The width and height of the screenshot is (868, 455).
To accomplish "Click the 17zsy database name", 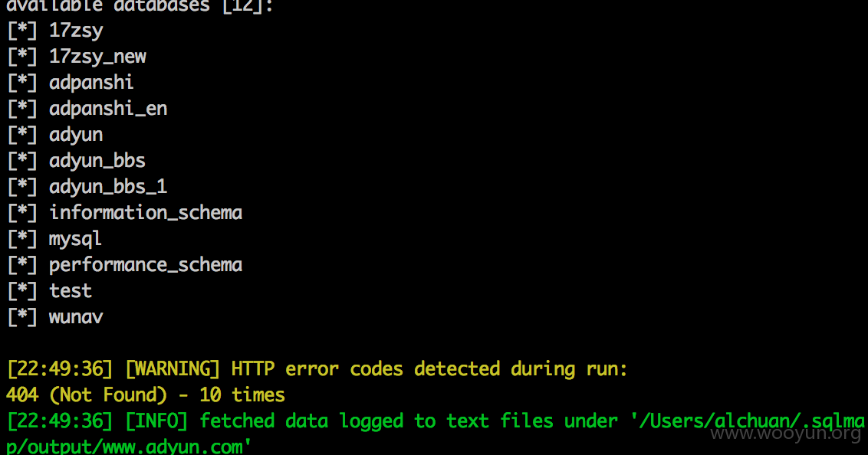I will click(76, 31).
